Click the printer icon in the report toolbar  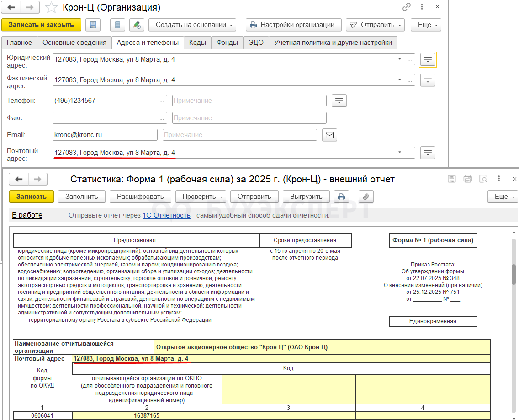341,197
